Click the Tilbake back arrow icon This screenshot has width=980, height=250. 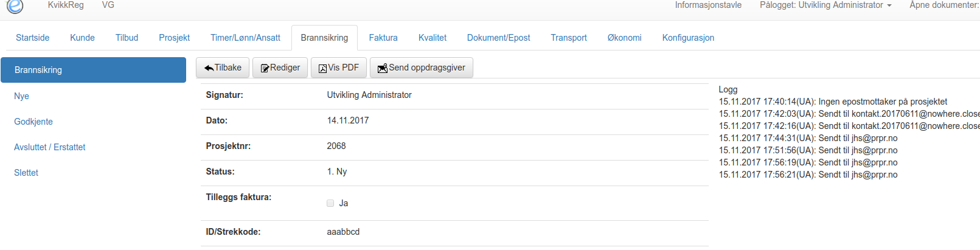(209, 68)
